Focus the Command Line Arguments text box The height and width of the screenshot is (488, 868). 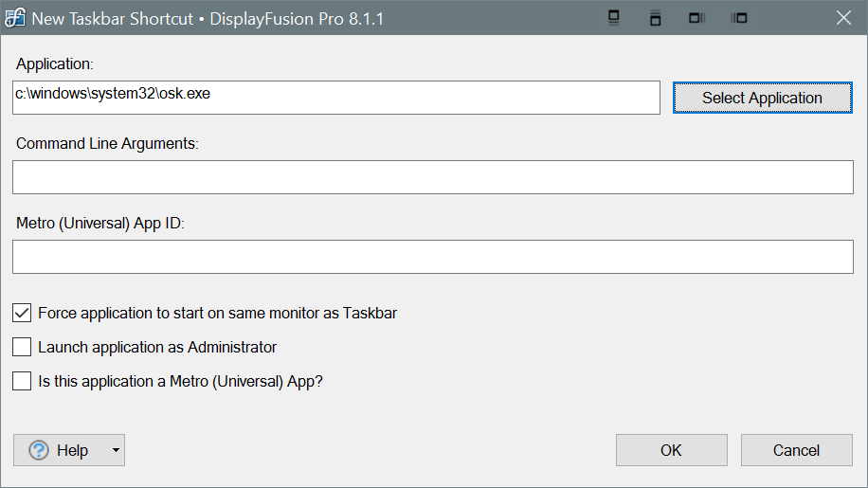[x=433, y=177]
